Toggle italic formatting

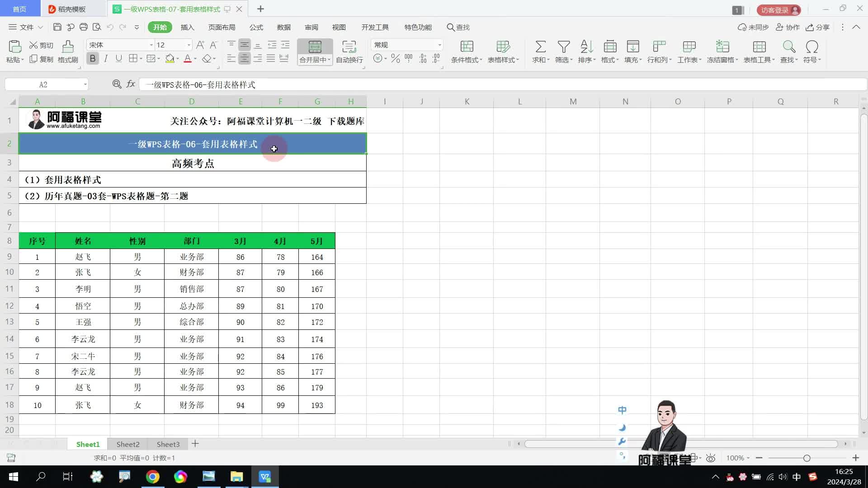click(x=106, y=59)
